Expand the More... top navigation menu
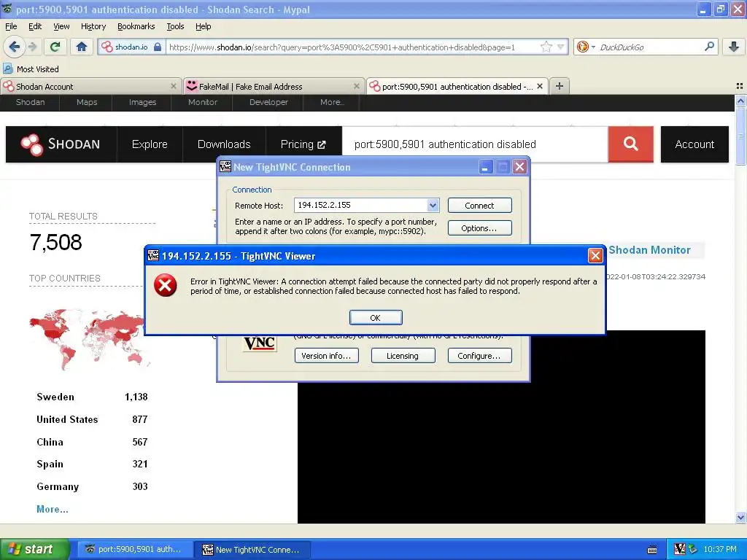The height and width of the screenshot is (560, 747). click(332, 102)
